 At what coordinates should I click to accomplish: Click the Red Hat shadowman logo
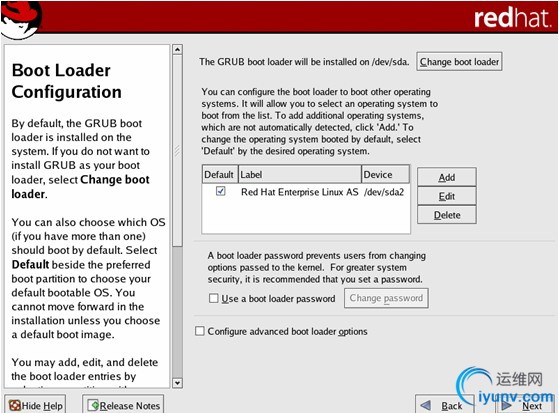21,19
